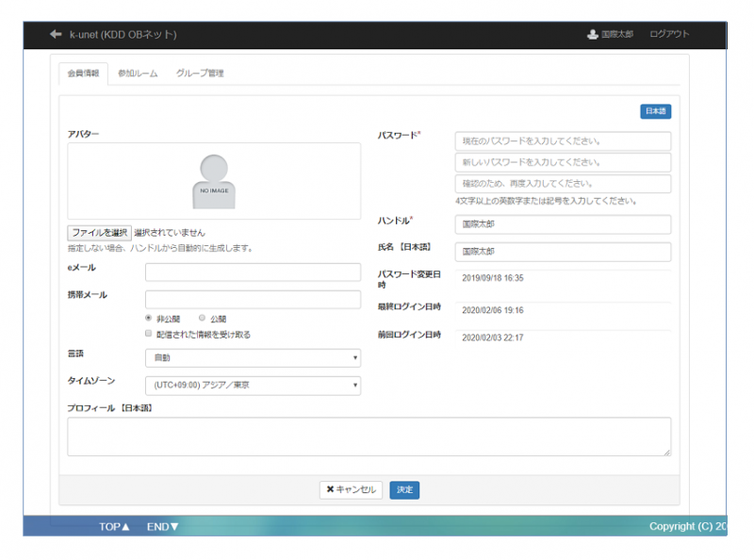Click the 日本語 language button
The image size is (754, 560).
655,111
